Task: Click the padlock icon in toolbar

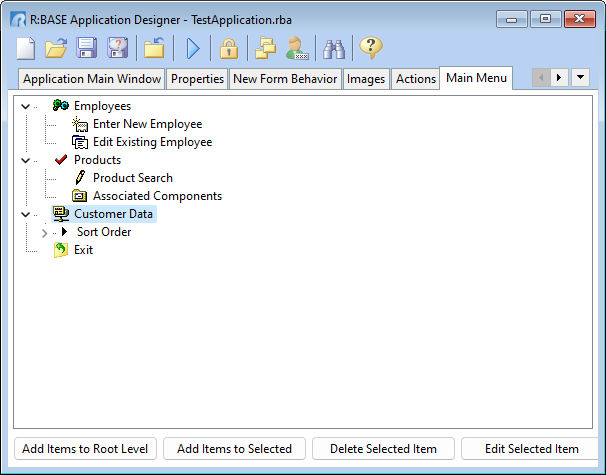Action: coord(229,49)
